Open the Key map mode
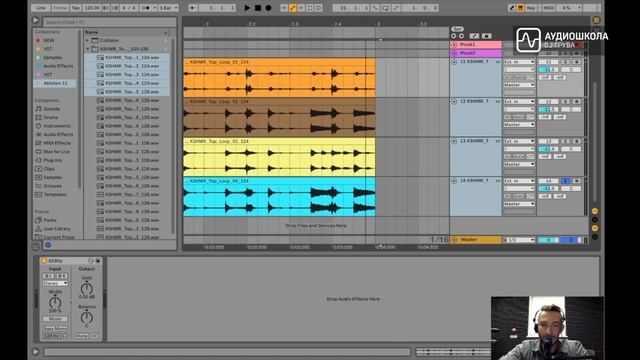This screenshot has height=360, width=640. click(531, 8)
